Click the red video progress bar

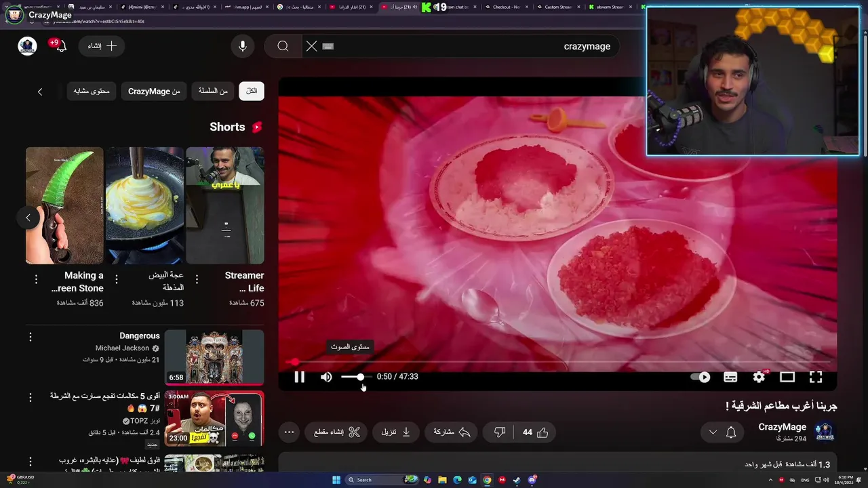point(557,362)
